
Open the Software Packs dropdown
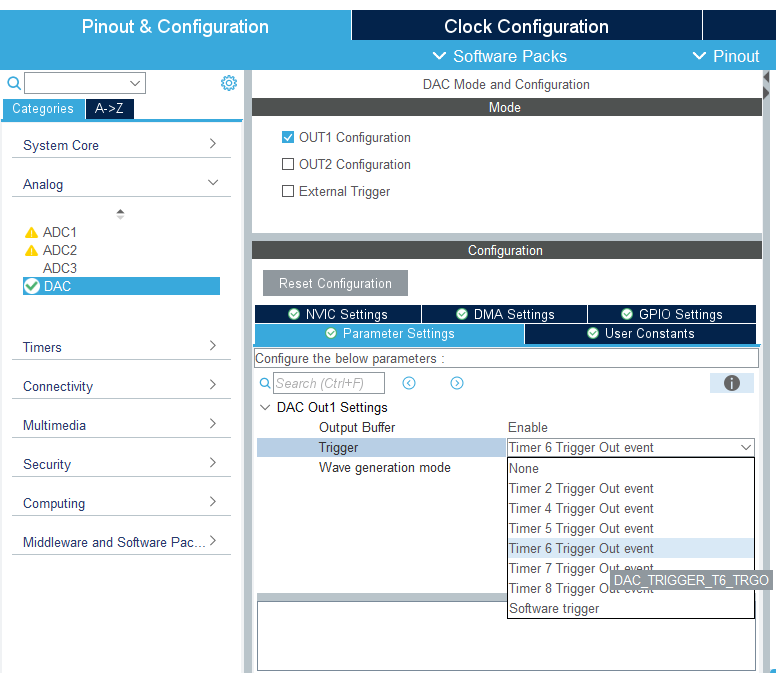point(499,56)
